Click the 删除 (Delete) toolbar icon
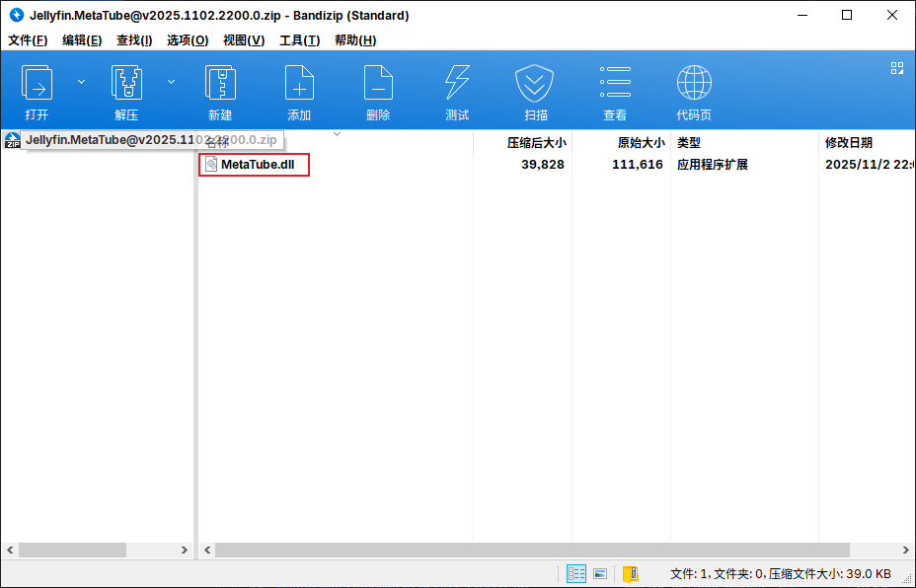Screen dimensions: 916x588 tap(378, 82)
